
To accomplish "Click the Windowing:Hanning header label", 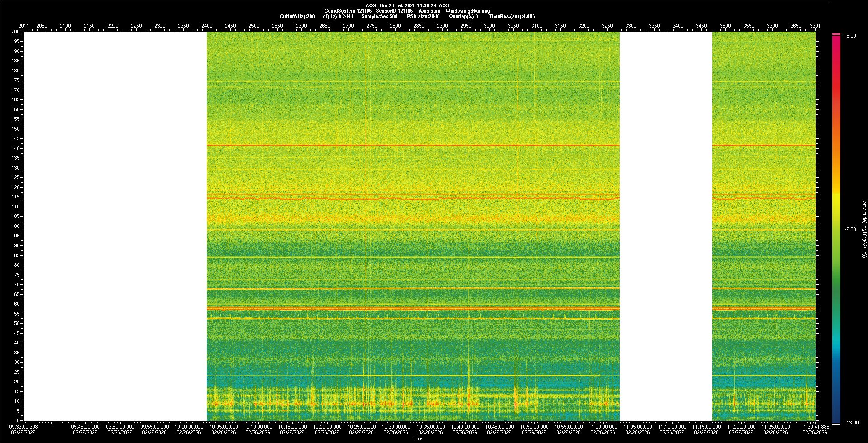I will point(467,11).
